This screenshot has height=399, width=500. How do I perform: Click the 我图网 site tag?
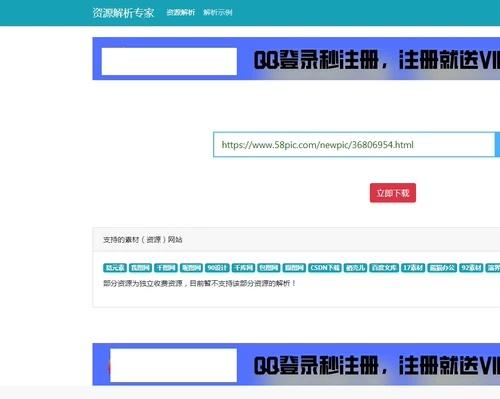(x=140, y=268)
